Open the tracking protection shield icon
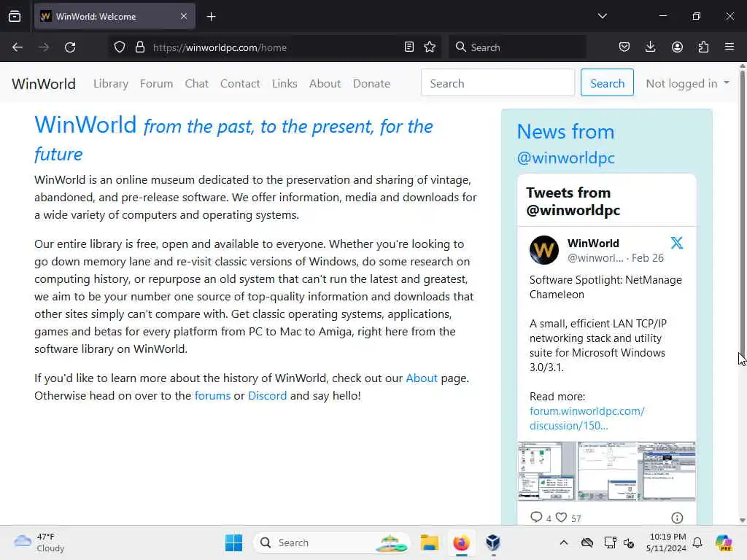 pos(120,47)
